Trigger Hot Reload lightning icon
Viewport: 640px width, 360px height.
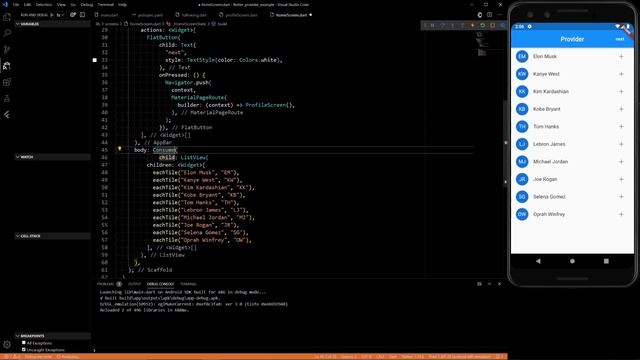(473, 25)
